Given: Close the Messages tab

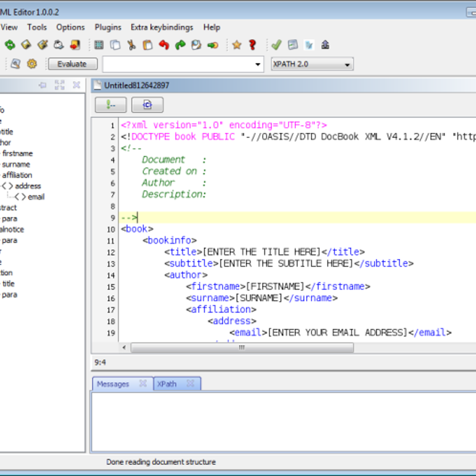Looking at the screenshot, I should click(143, 383).
